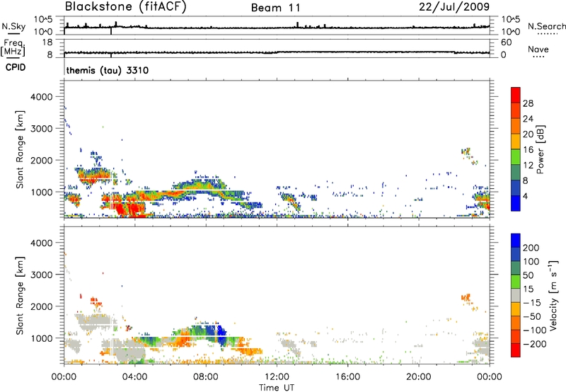Pick the top bright blue segment of the velocity colorbar

point(516,241)
